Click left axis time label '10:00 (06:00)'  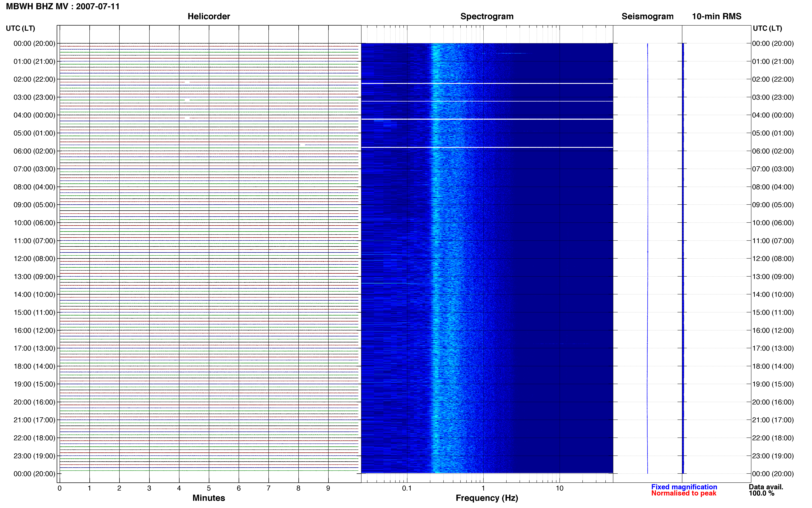pyautogui.click(x=34, y=223)
